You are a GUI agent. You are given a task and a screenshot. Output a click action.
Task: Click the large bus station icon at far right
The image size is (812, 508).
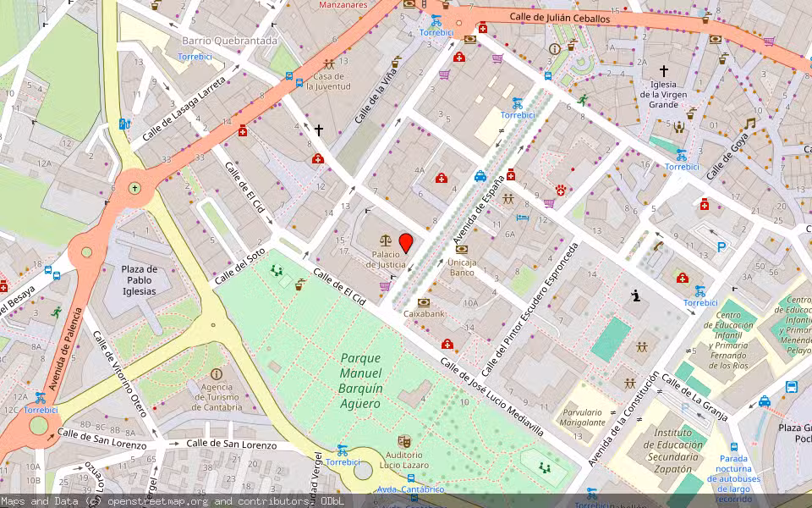[792, 387]
